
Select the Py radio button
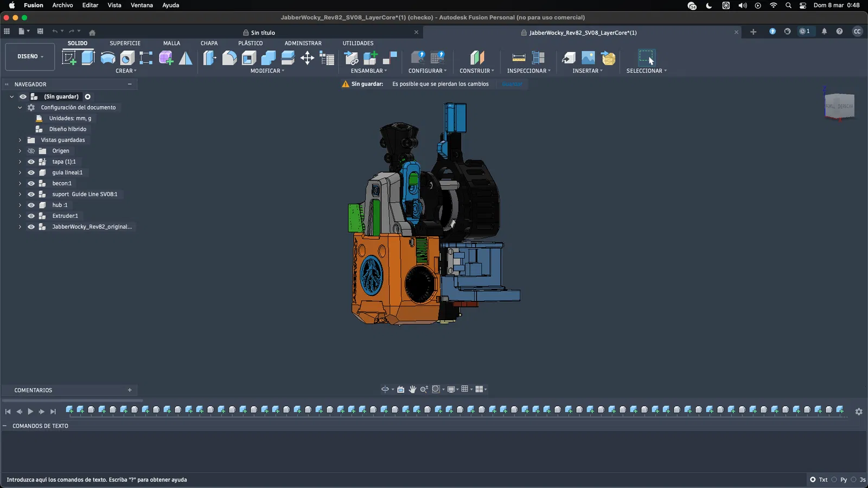[834, 479]
